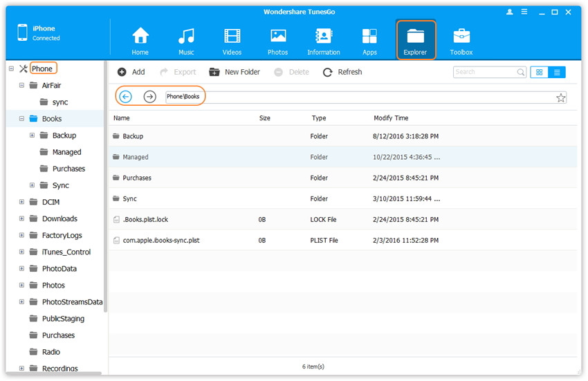Select the Managed folder row in list
Viewport: 588px width, 381px height.
342,157
